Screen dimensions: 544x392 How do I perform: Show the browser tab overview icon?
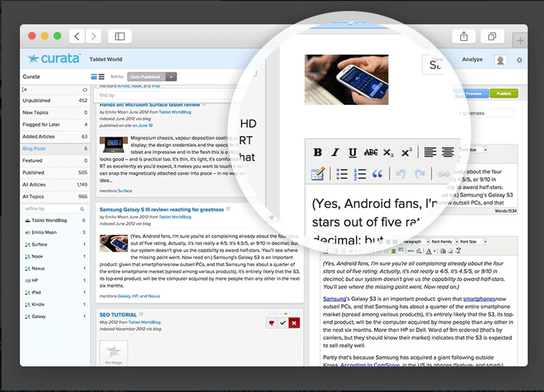point(492,37)
